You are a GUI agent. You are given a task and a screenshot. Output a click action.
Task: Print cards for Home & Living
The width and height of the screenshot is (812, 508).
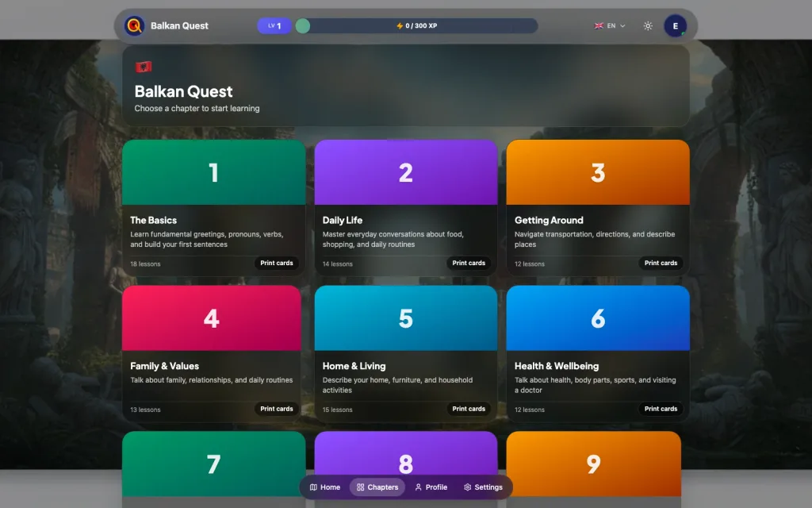[x=469, y=409]
